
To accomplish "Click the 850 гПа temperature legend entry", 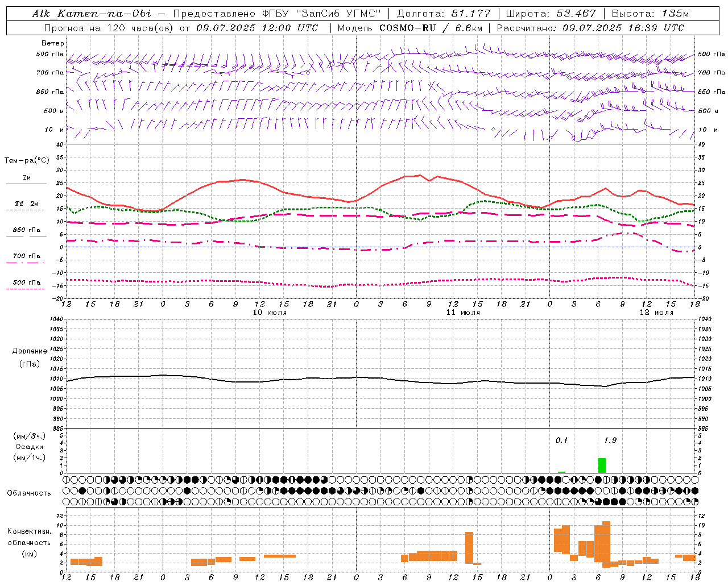I will click(x=26, y=231).
